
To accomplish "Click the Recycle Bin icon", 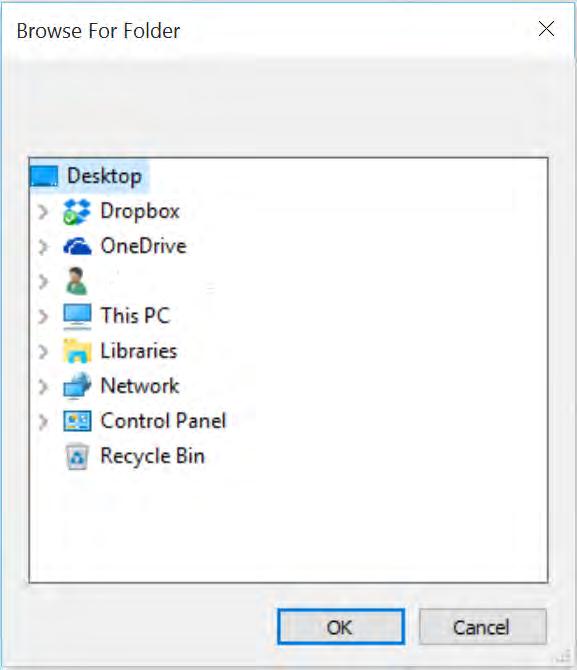I will (x=77, y=456).
